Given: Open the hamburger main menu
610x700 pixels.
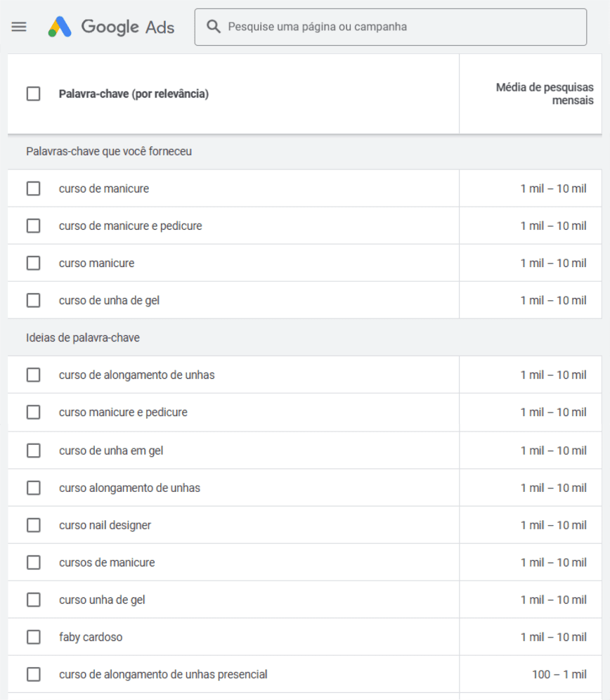Looking at the screenshot, I should 19,27.
